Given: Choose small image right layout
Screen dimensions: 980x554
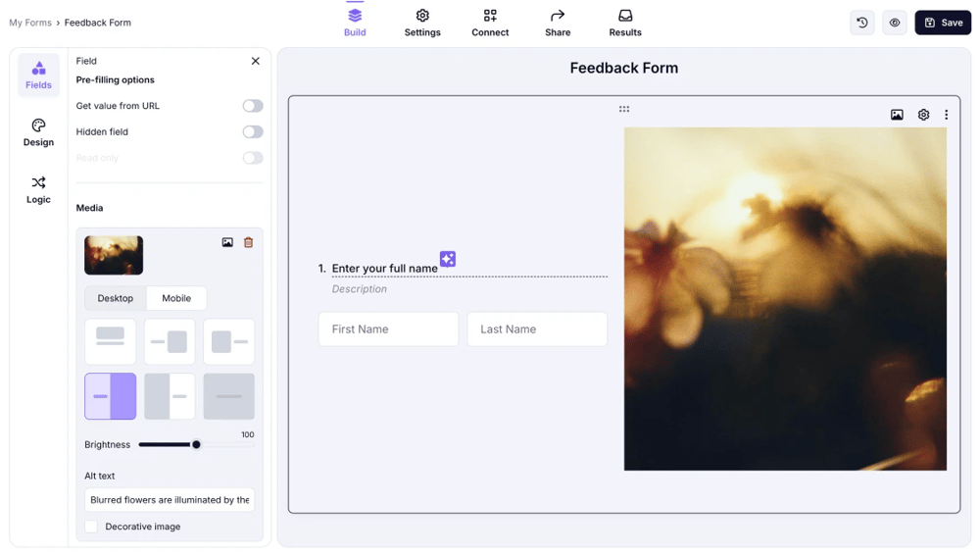Looking at the screenshot, I should click(170, 341).
